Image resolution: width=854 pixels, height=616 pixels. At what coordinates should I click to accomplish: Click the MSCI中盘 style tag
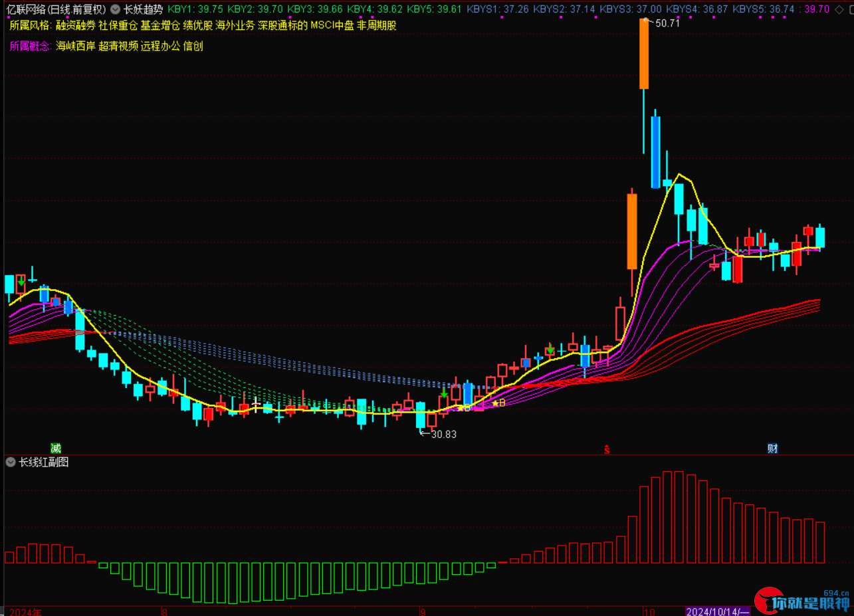(x=332, y=26)
